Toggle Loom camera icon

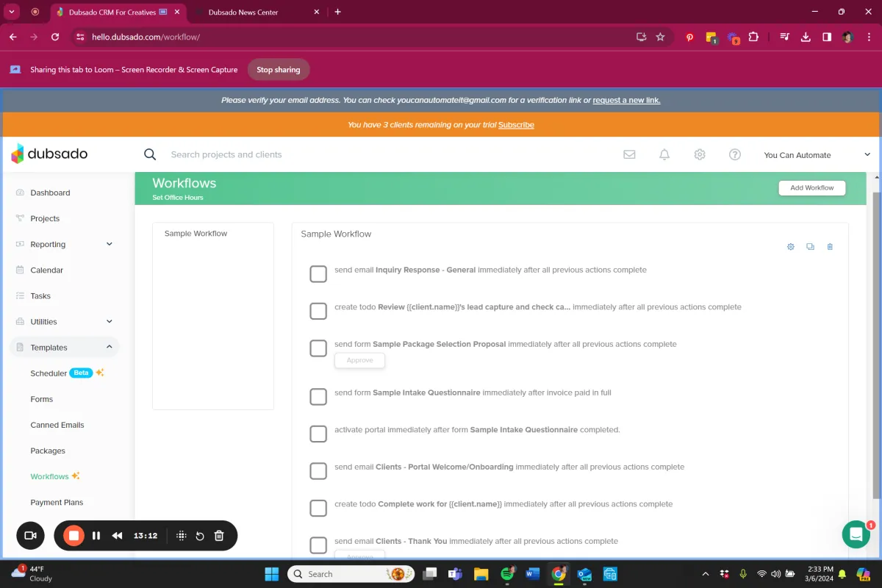tap(30, 536)
